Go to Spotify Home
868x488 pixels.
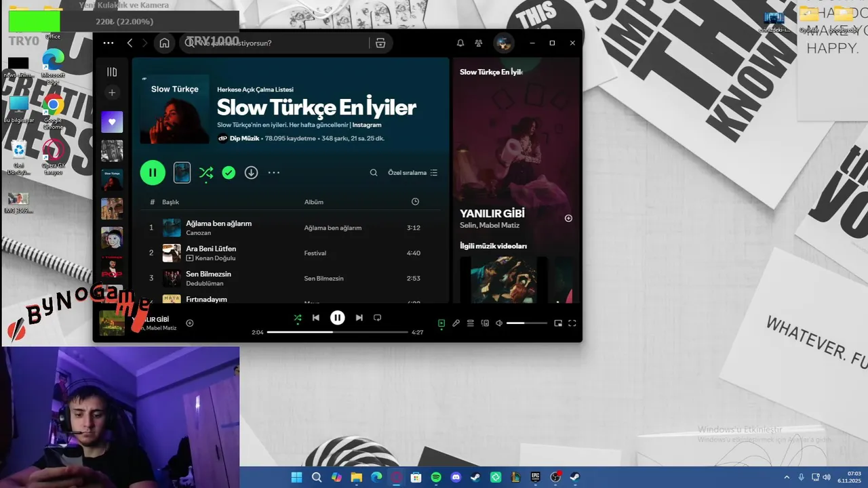[164, 43]
